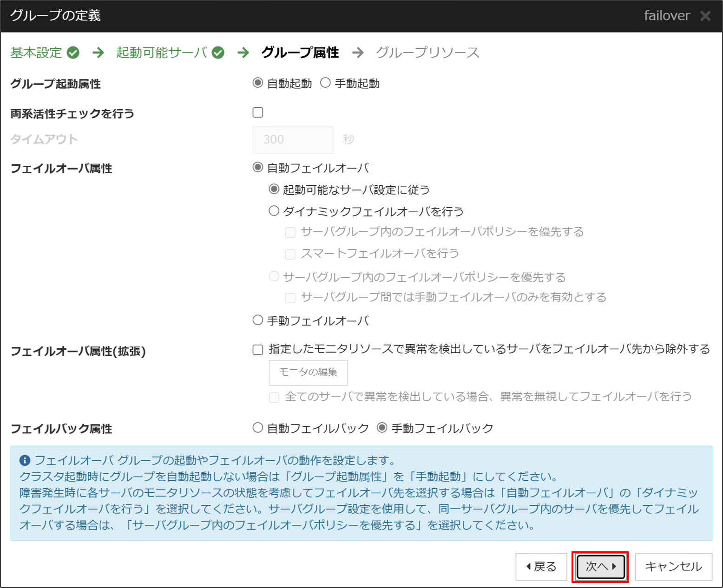The image size is (723, 588).
Task: Click the green checkmark beside 基本設定
Action: coord(73,53)
